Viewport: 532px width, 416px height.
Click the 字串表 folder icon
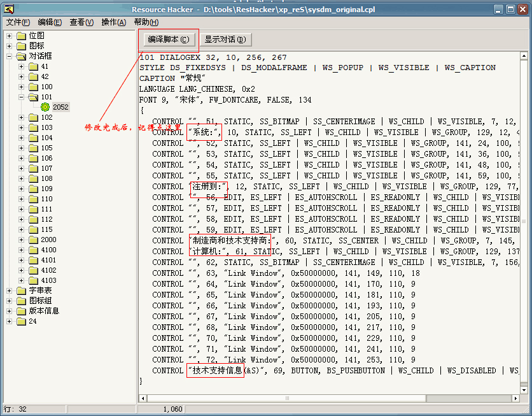[22, 290]
